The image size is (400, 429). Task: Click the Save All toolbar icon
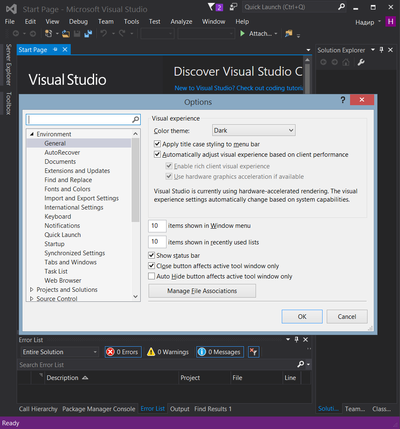[x=88, y=34]
